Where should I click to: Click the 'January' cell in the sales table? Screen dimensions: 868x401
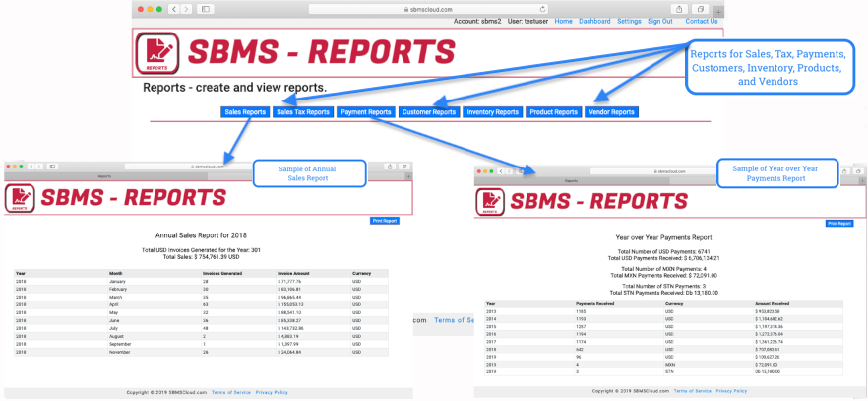click(118, 282)
